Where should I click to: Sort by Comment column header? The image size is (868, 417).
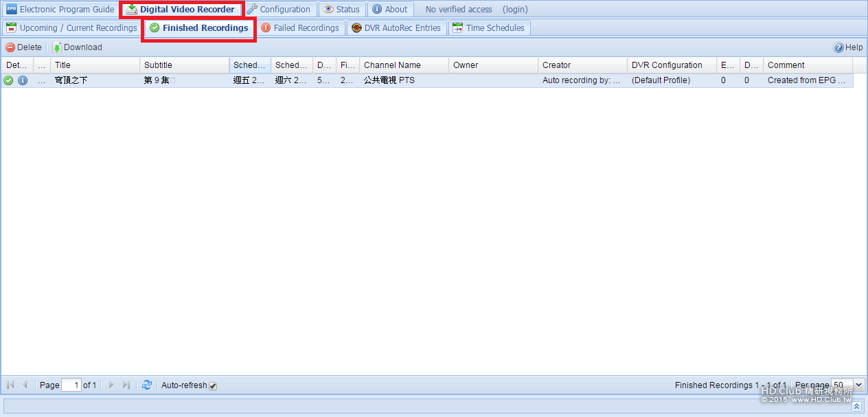(x=808, y=65)
